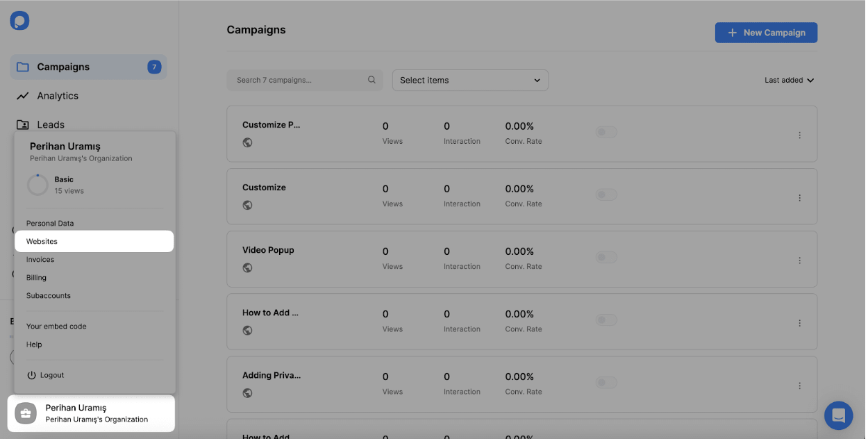
Task: Select Personal Data from the profile menu
Action: [50, 223]
